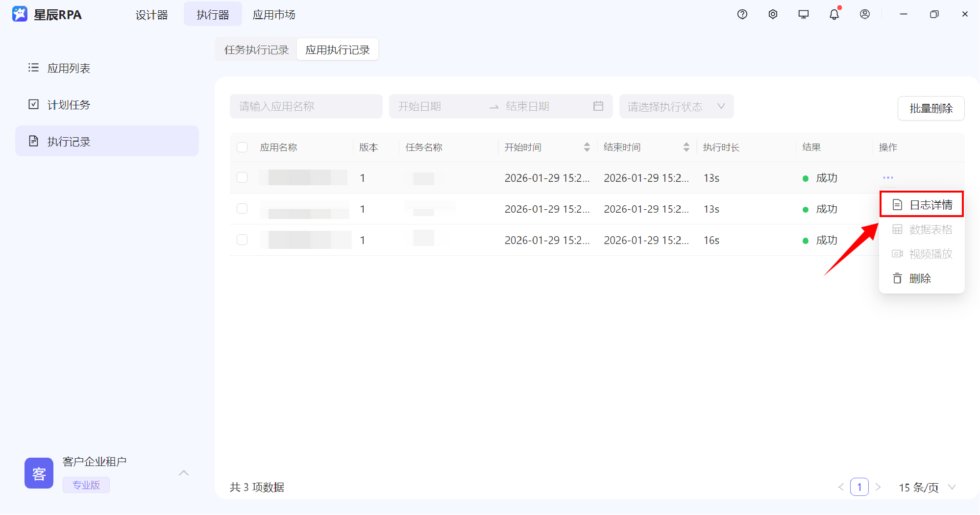
Task: Choose 删除 in the actions menu
Action: [x=920, y=278]
